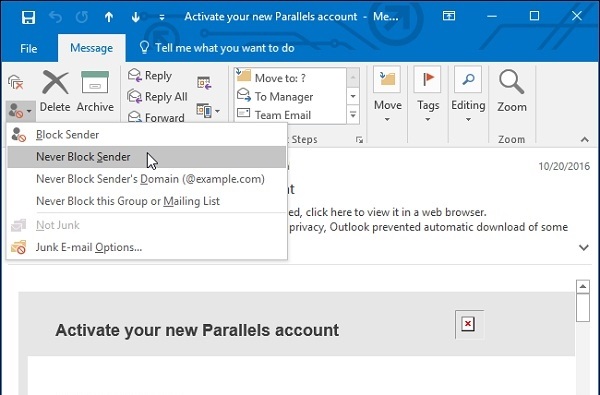Open Quick Steps dialog launcher
The image size is (600, 395).
click(x=359, y=140)
